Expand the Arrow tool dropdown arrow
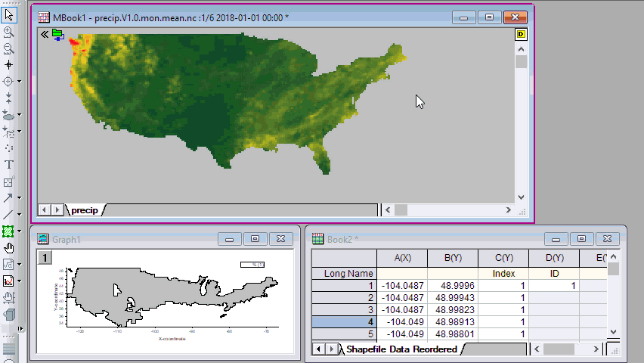This screenshot has height=363, width=644. pos(19,198)
